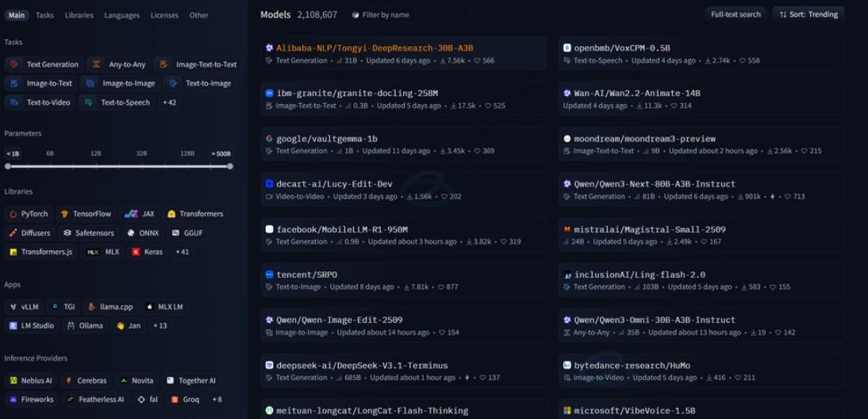This screenshot has height=419, width=868.
Task: Open the Other filter tab
Action: coord(198,15)
